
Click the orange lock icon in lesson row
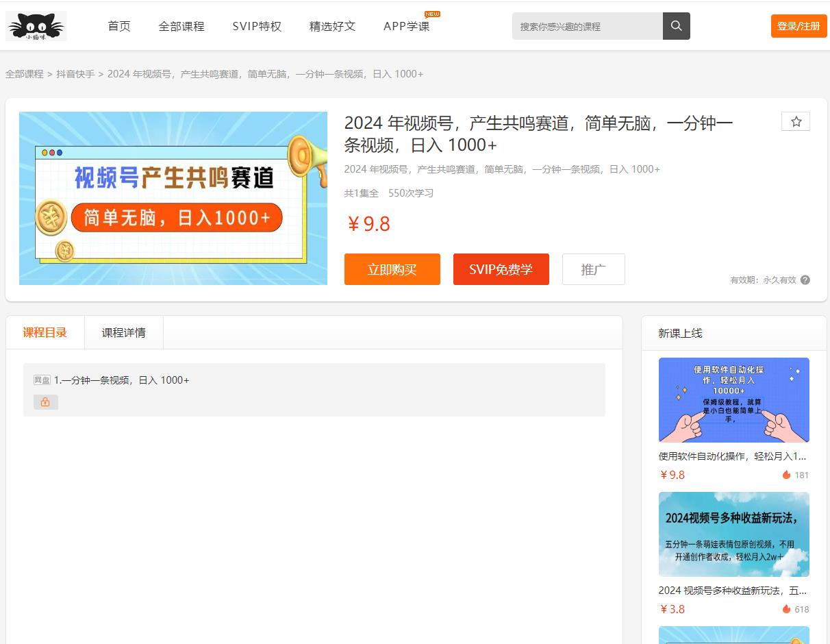46,402
